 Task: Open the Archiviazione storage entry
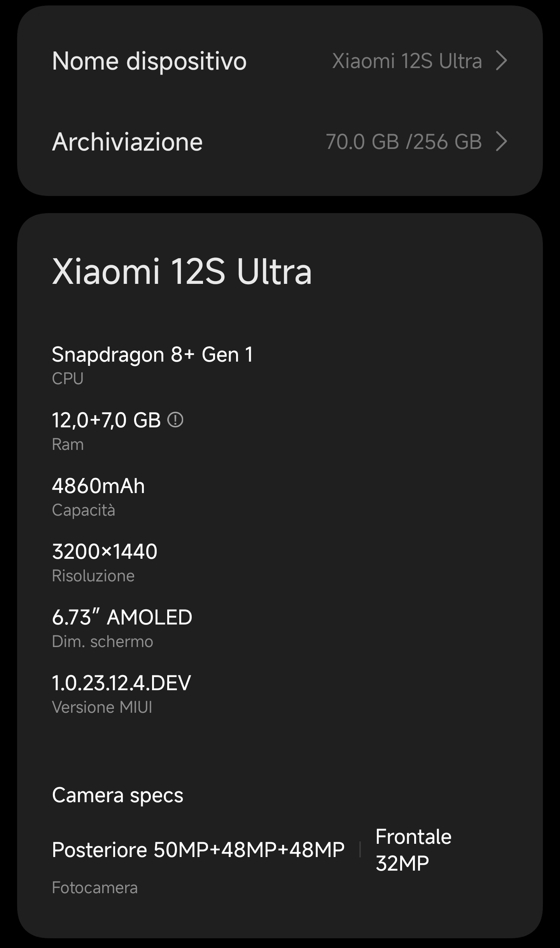127,142
